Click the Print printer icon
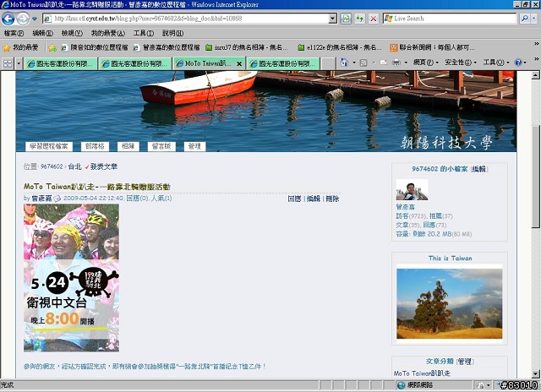The width and height of the screenshot is (541, 392). tap(396, 63)
